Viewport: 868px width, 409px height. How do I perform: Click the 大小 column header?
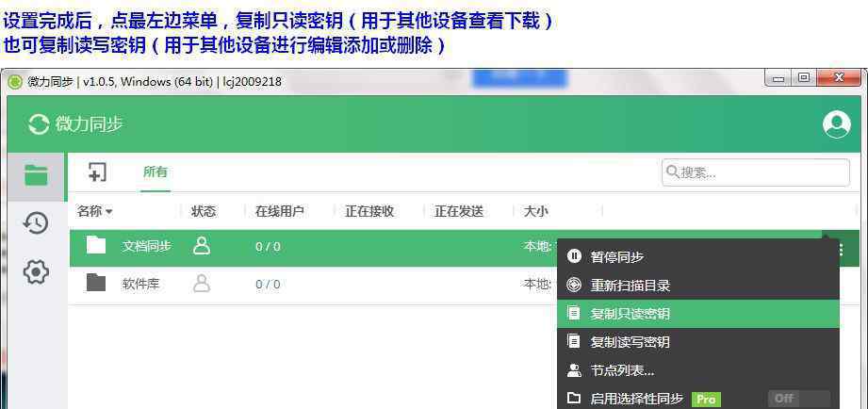point(536,211)
